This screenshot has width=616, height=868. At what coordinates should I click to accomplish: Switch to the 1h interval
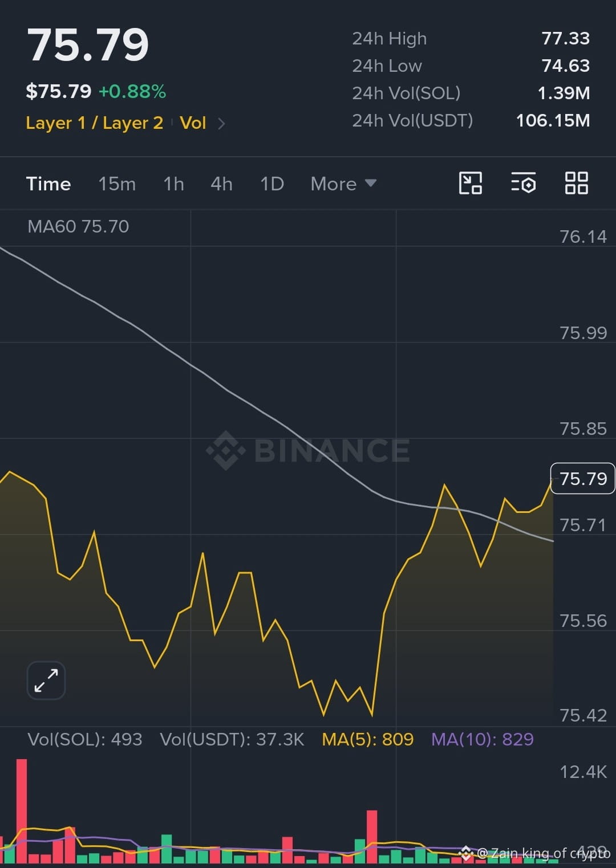173,184
